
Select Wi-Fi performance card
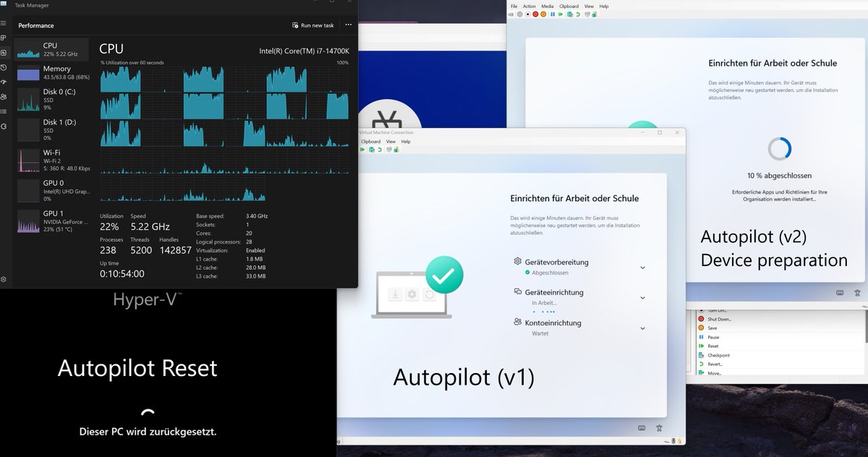[x=53, y=160]
